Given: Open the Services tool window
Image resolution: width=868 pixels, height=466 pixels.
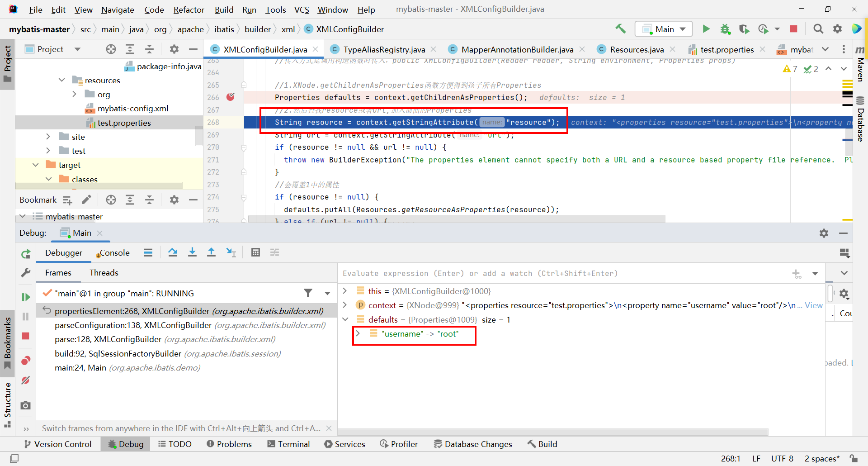Looking at the screenshot, I should [344, 444].
